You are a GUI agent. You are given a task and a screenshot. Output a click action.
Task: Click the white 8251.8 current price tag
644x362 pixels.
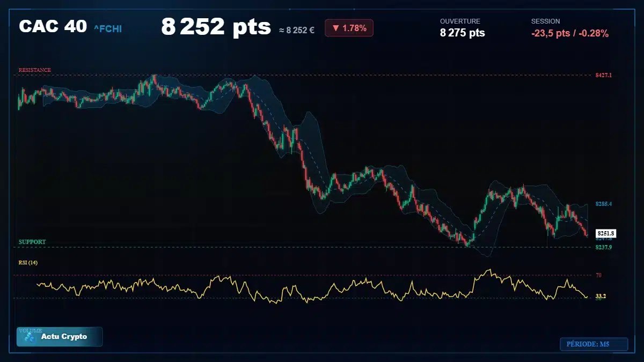tap(606, 233)
